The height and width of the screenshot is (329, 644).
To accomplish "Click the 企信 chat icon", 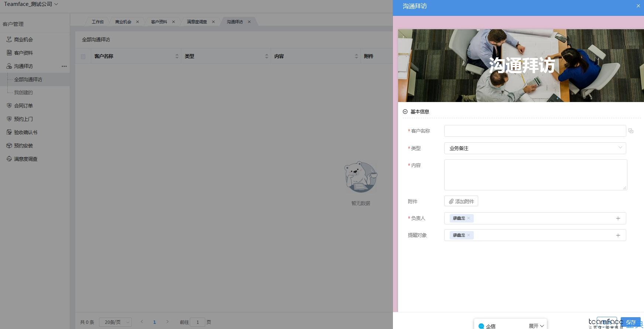I will coord(481,326).
